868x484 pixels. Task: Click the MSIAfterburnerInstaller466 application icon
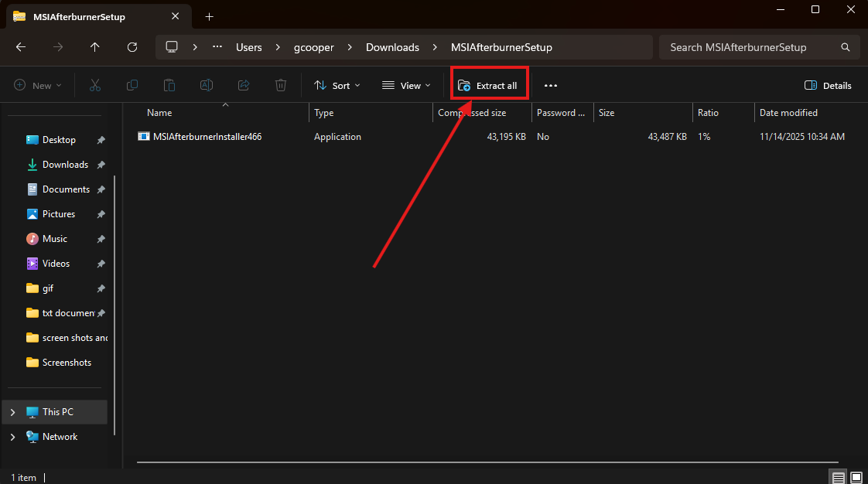(x=143, y=137)
